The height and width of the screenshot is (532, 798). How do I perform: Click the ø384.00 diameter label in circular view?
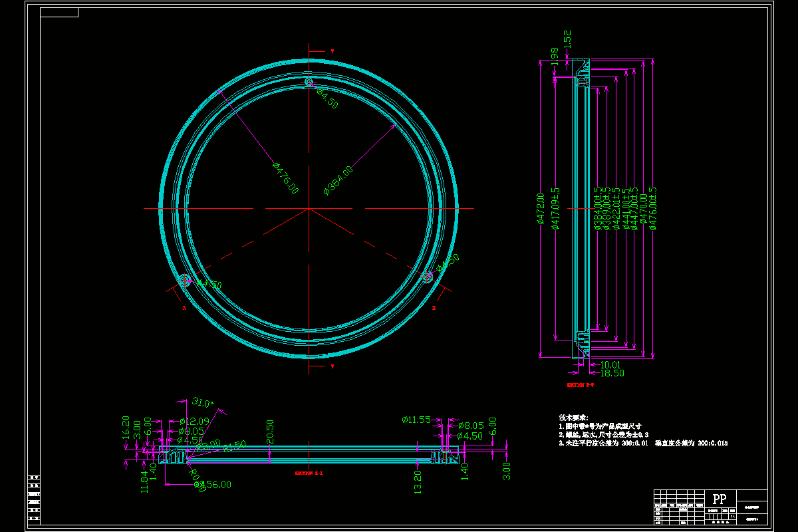coord(338,180)
